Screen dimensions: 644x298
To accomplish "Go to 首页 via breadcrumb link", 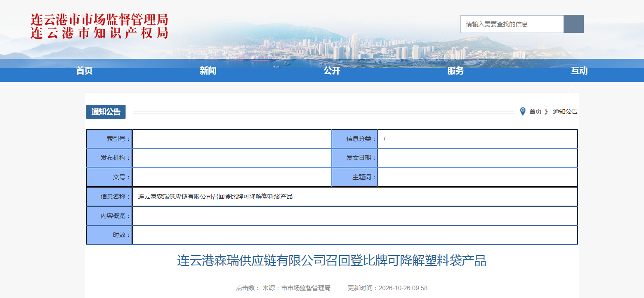I will [x=535, y=112].
